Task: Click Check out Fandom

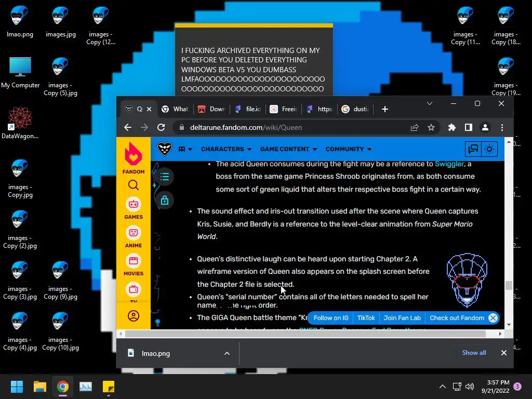Action: coord(457,318)
